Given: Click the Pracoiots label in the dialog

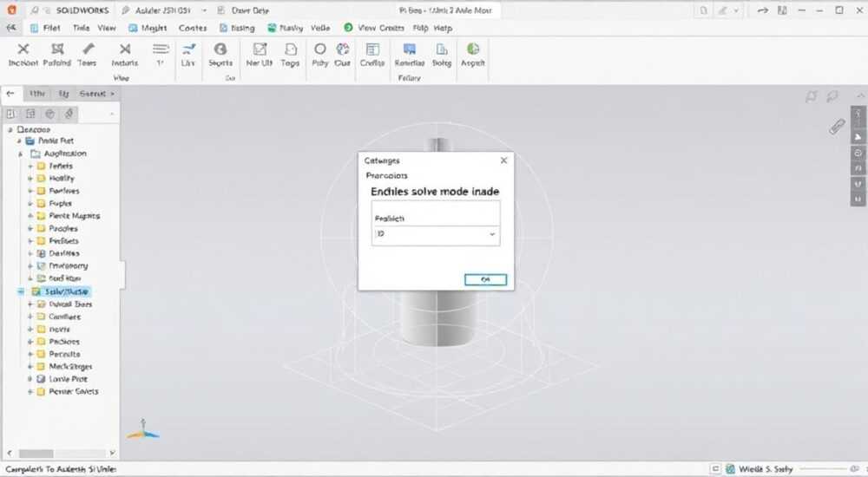Looking at the screenshot, I should [x=386, y=175].
